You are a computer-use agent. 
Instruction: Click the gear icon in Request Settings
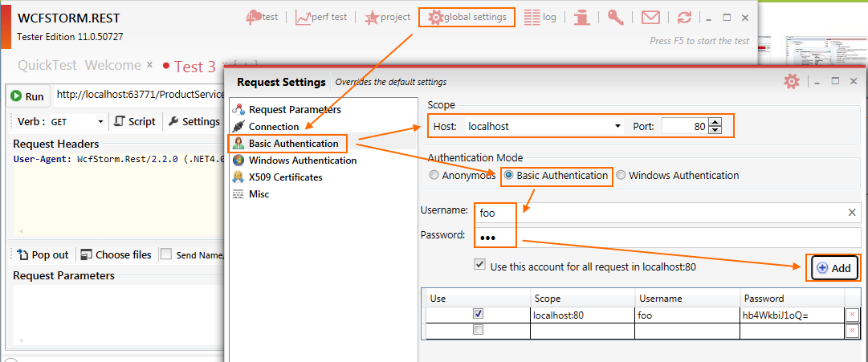pyautogui.click(x=792, y=82)
